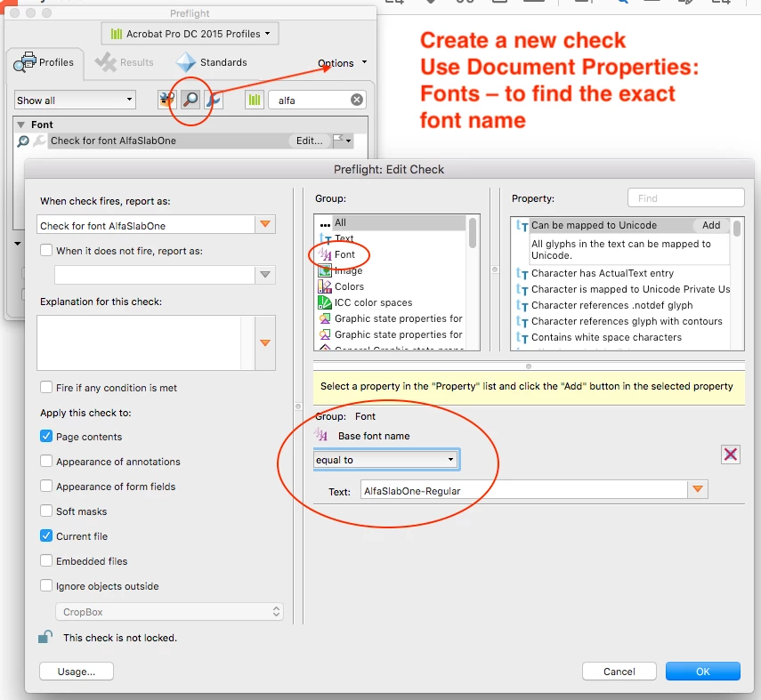Click the magnifier icon on AlfaSlabOne row

(x=23, y=141)
